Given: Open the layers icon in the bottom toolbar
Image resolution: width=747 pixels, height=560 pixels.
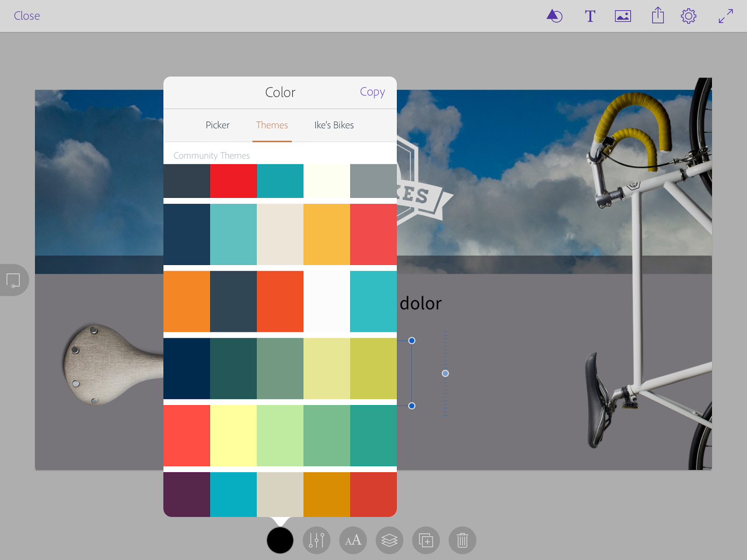Looking at the screenshot, I should [389, 540].
